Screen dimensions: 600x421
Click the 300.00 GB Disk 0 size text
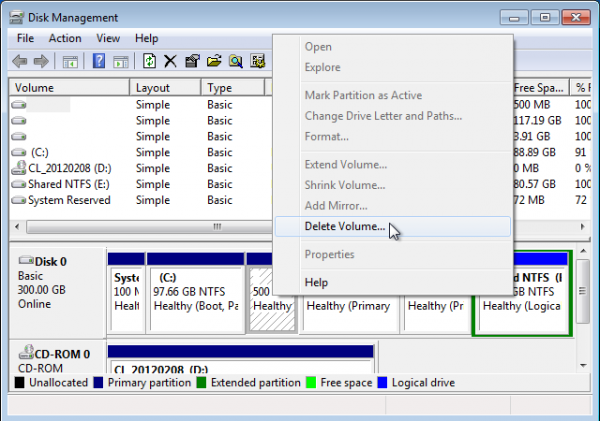(42, 290)
